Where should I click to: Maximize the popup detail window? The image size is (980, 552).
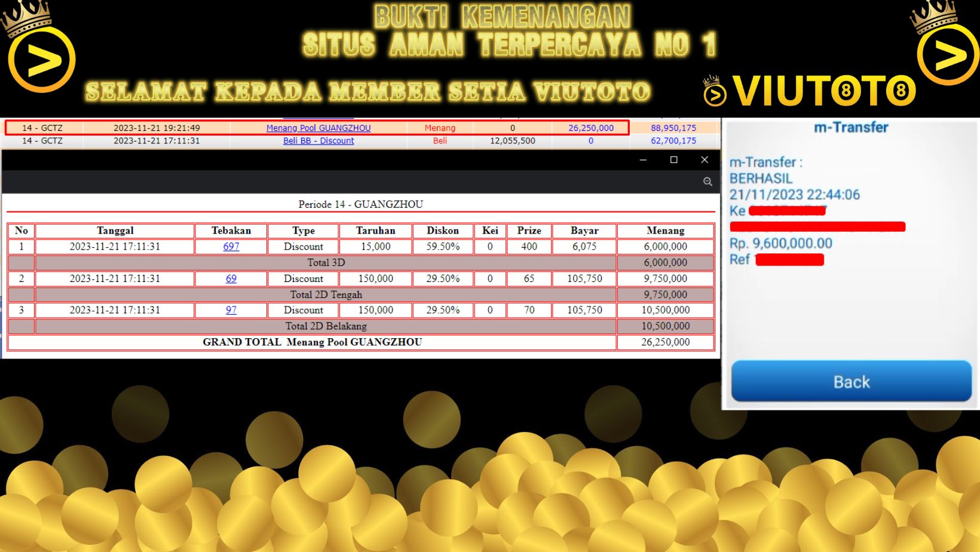(674, 160)
